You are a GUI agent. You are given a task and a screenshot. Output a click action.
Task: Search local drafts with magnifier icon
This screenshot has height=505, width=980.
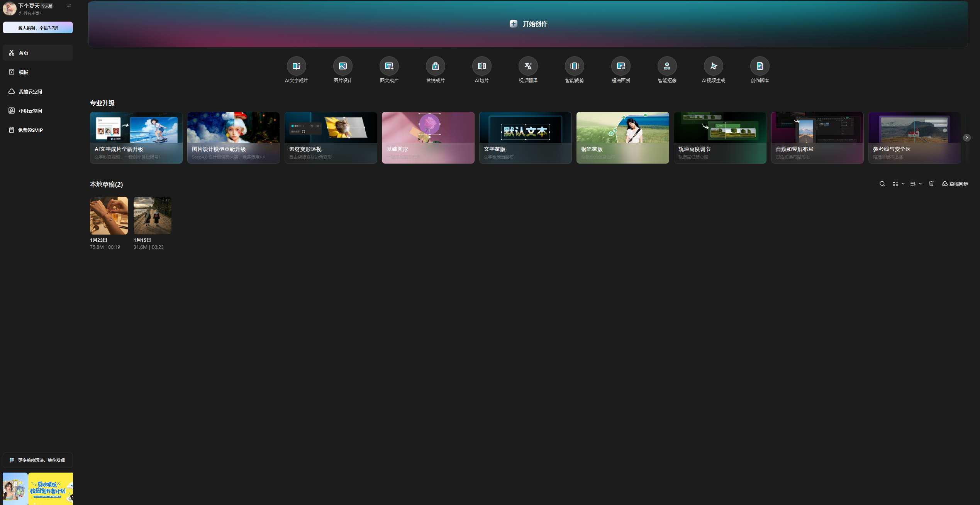coord(882,184)
